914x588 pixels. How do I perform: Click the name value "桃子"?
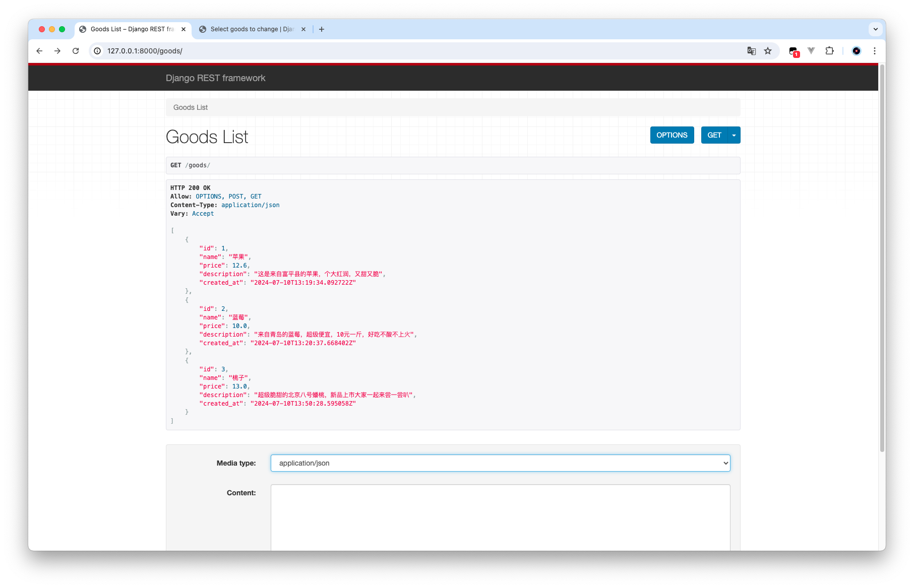tap(238, 378)
